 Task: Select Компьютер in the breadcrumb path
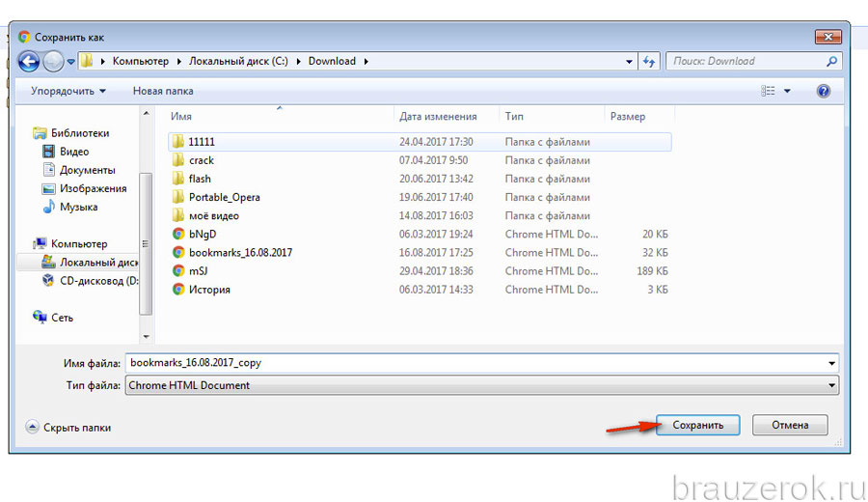[141, 62]
